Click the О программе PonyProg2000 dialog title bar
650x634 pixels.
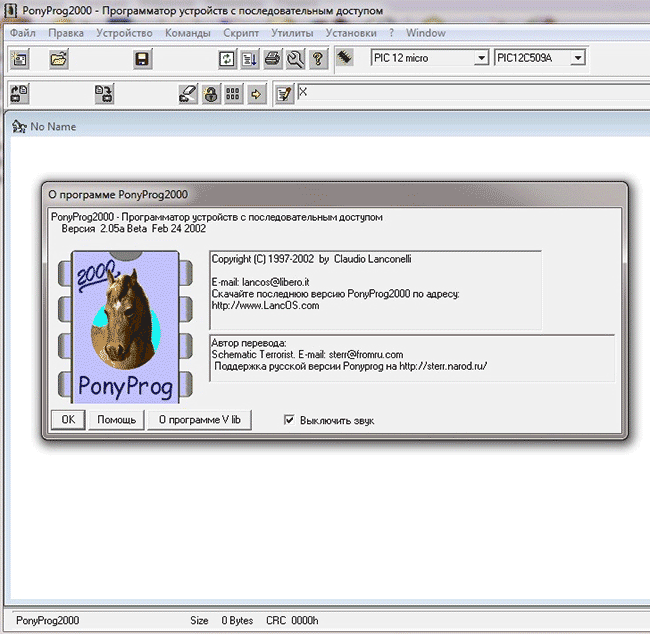[335, 194]
